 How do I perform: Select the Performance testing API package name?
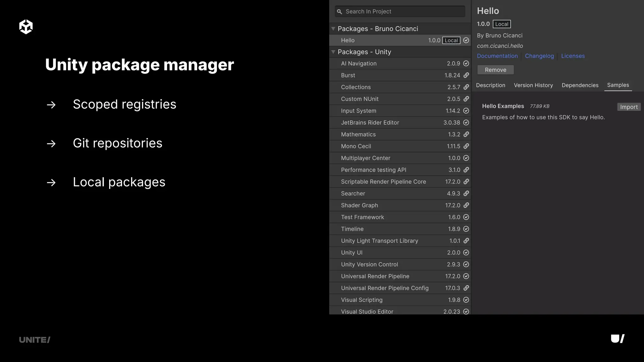pos(374,170)
